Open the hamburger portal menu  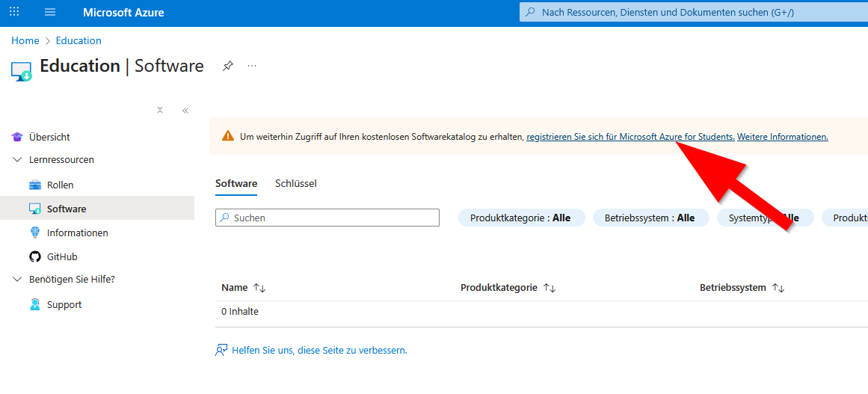click(x=50, y=13)
